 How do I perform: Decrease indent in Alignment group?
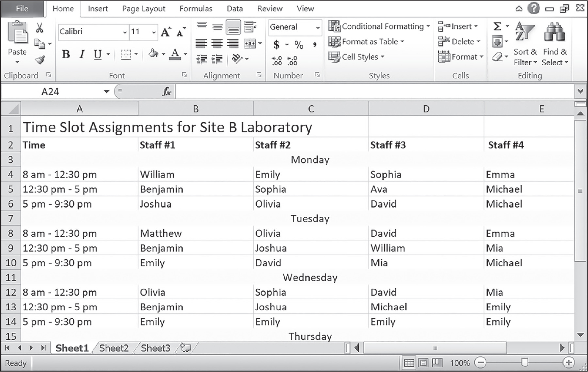tap(202, 59)
